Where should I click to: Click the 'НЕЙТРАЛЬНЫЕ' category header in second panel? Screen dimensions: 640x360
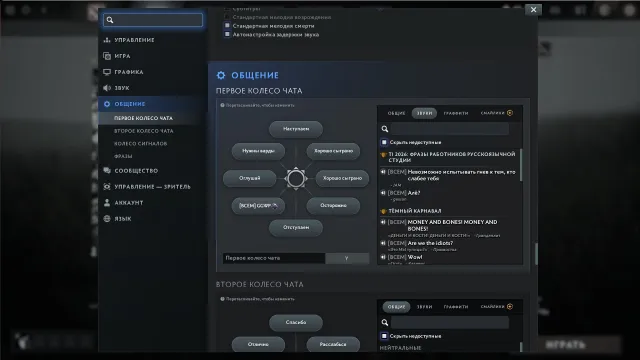[400, 348]
